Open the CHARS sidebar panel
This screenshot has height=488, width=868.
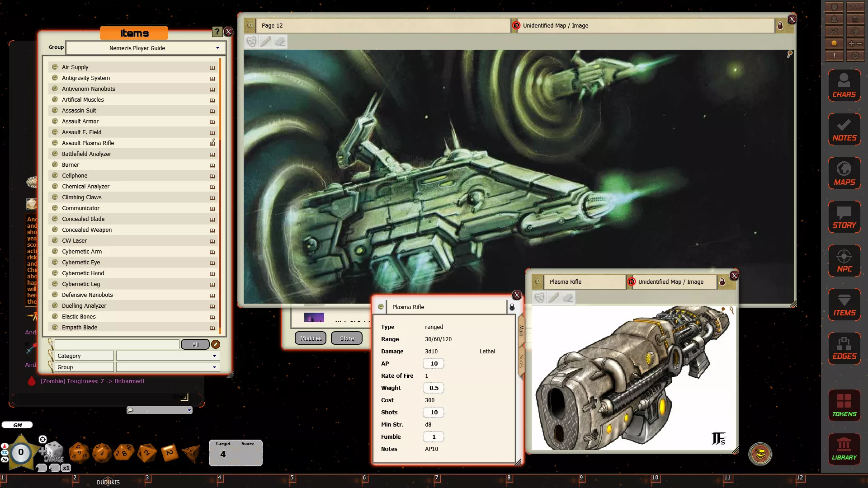click(844, 85)
